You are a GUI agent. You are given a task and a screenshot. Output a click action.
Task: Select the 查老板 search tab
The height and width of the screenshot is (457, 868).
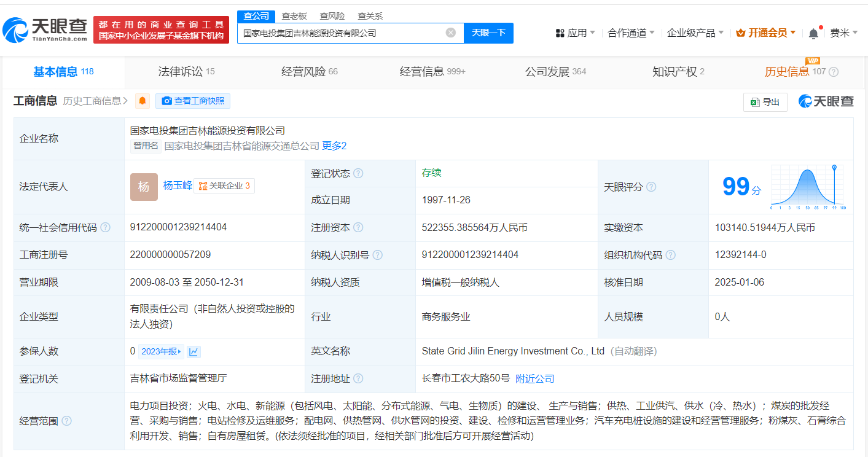click(x=294, y=16)
